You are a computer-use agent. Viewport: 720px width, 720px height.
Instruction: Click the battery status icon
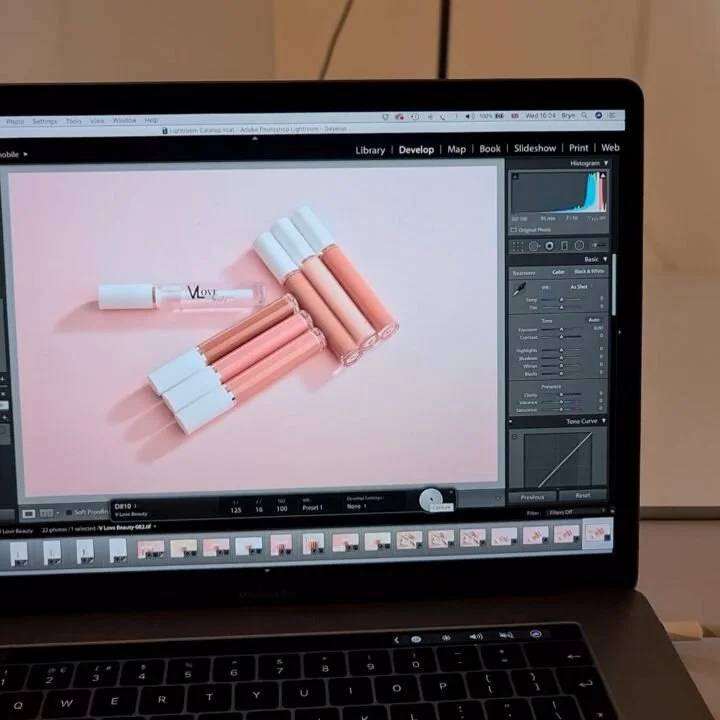pyautogui.click(x=499, y=116)
